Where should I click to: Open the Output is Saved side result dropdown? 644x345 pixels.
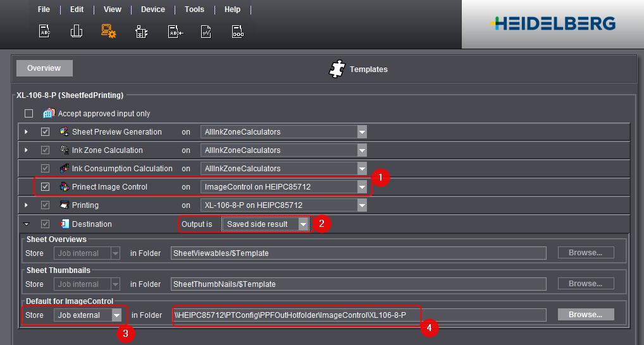[304, 224]
